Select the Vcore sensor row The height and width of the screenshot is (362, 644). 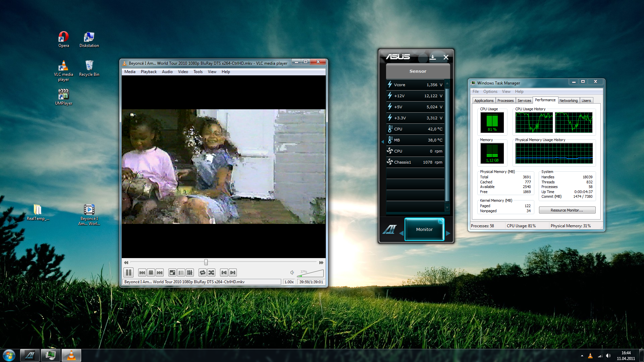pyautogui.click(x=415, y=85)
